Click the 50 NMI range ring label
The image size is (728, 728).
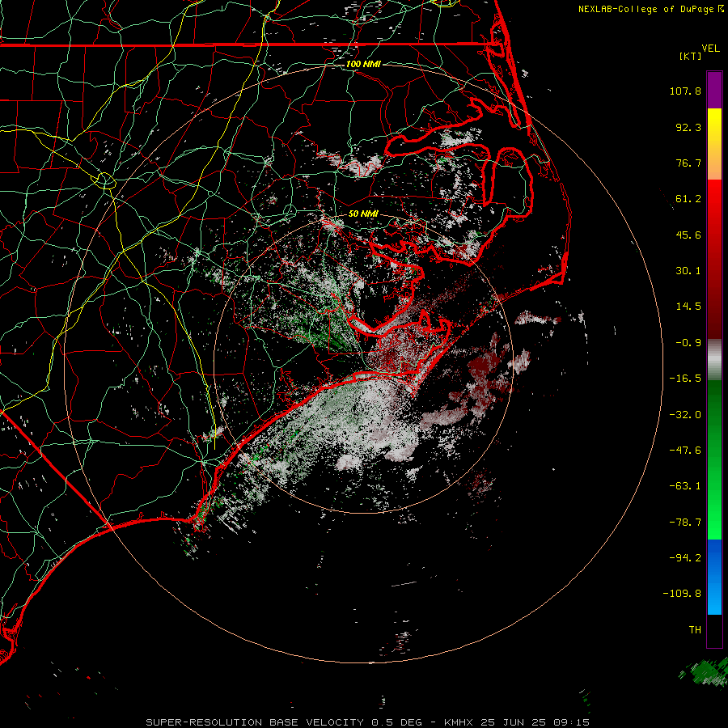coord(363,214)
